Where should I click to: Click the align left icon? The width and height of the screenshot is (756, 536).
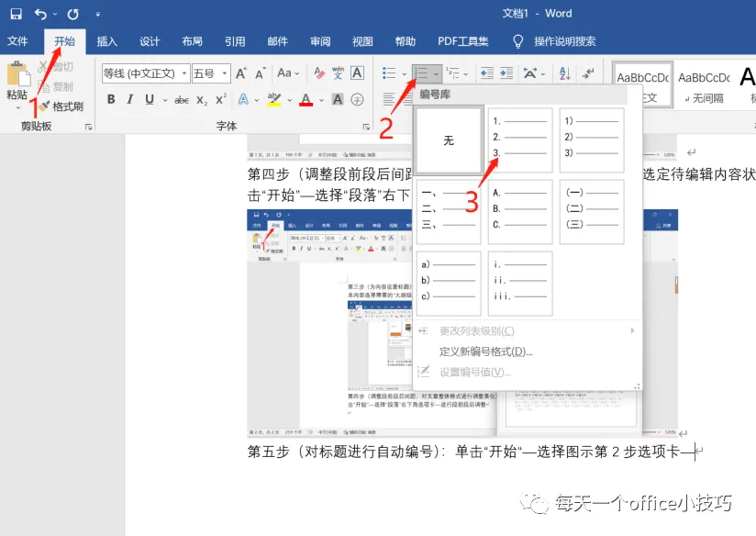389,99
